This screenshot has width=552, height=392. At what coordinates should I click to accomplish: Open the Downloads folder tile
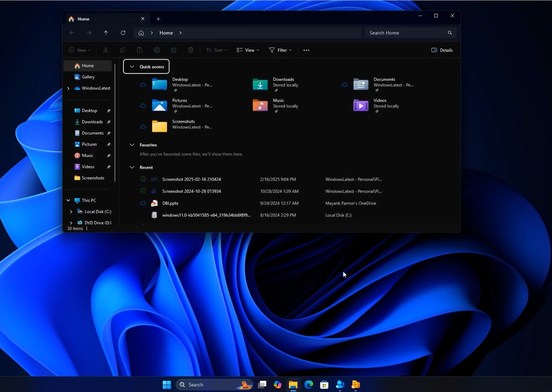[x=276, y=84]
